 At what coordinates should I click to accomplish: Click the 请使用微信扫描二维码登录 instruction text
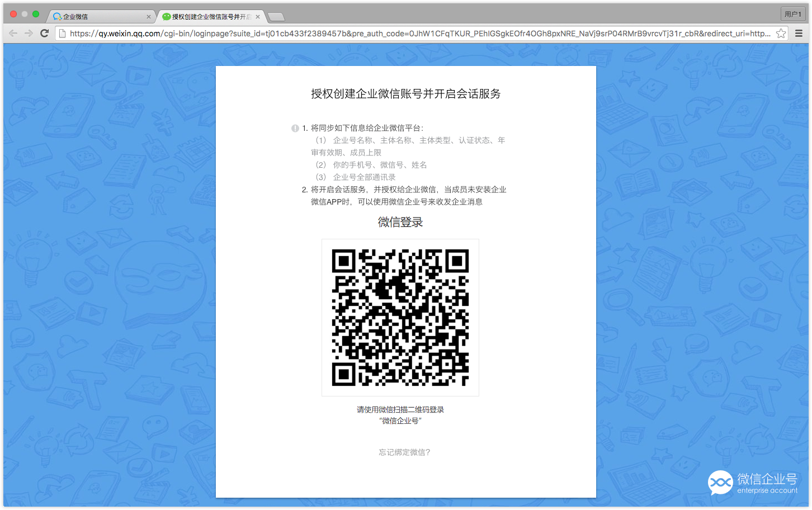400,410
